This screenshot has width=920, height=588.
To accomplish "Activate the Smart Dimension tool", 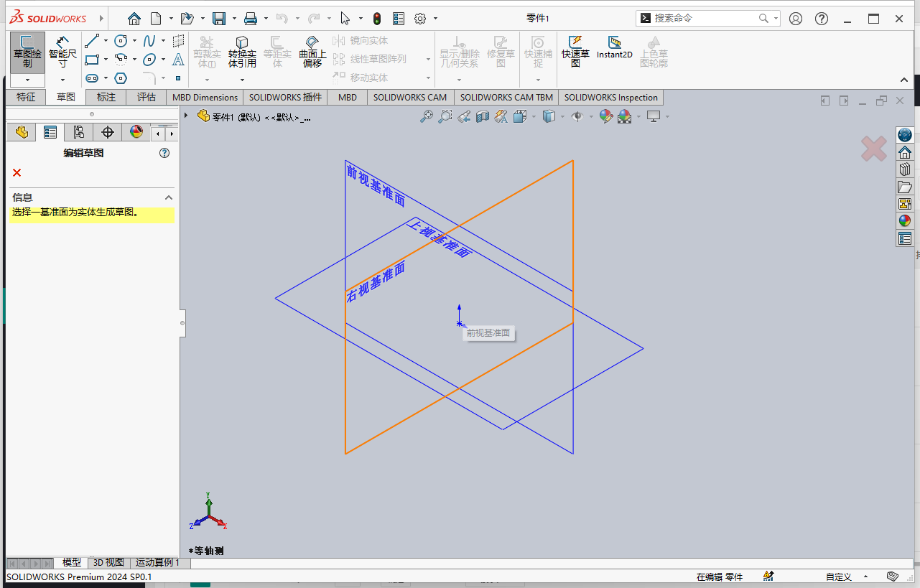I will pyautogui.click(x=62, y=50).
